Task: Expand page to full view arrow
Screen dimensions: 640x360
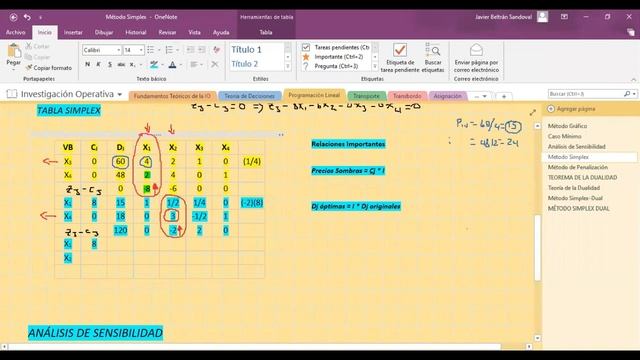Action: click(533, 112)
